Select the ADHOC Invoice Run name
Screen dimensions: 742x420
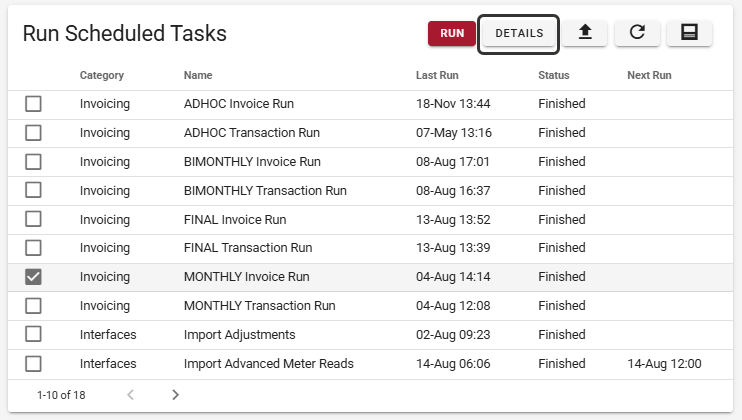click(238, 104)
